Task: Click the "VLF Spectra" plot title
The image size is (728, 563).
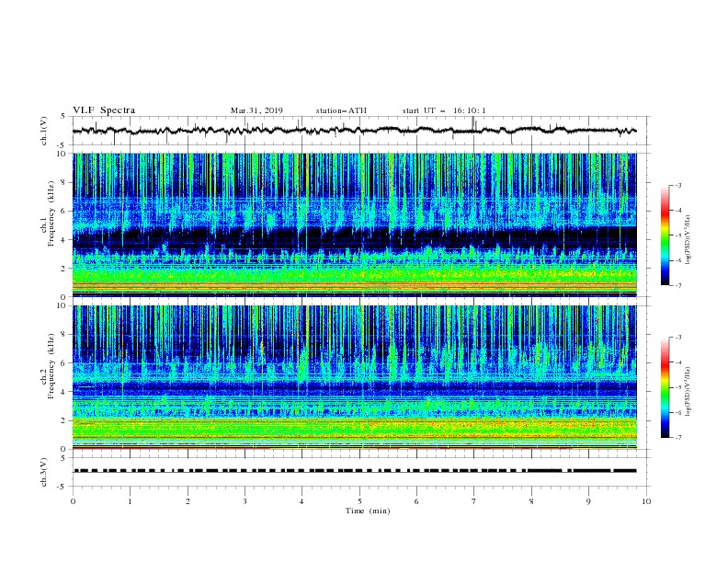Action: pos(104,110)
